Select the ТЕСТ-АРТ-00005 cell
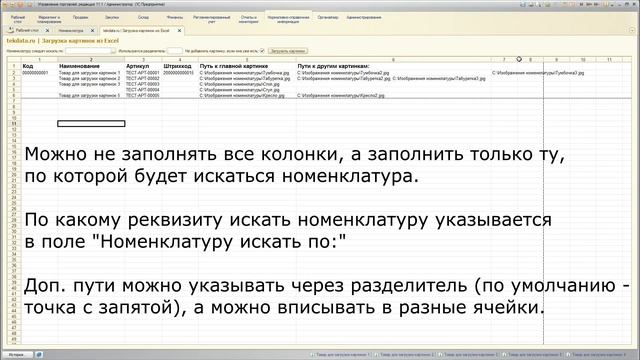This screenshot has height=360, width=640. (143, 96)
